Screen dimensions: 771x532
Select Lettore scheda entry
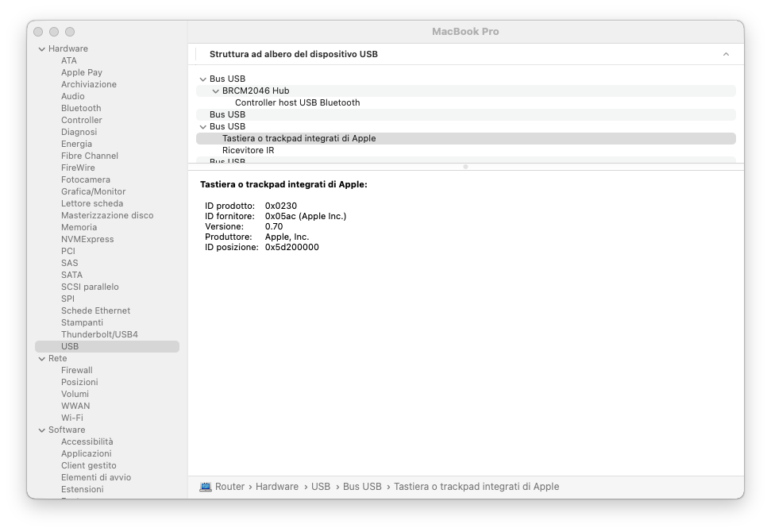tap(92, 203)
